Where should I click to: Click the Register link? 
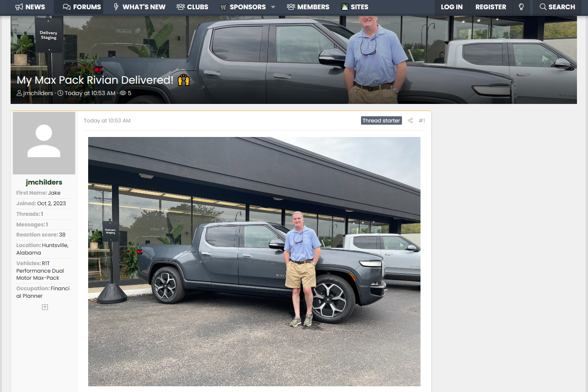tap(491, 7)
